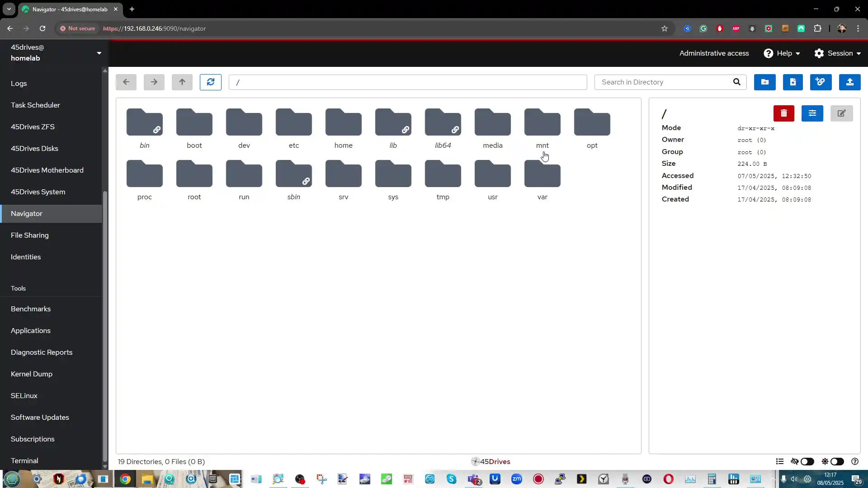Bookmark this page with star icon
The height and width of the screenshot is (488, 868).
coord(665,28)
